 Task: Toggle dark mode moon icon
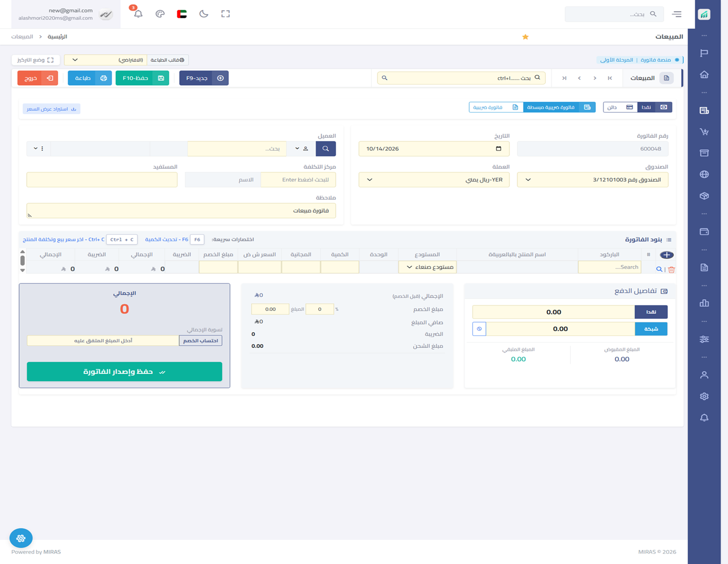point(204,14)
